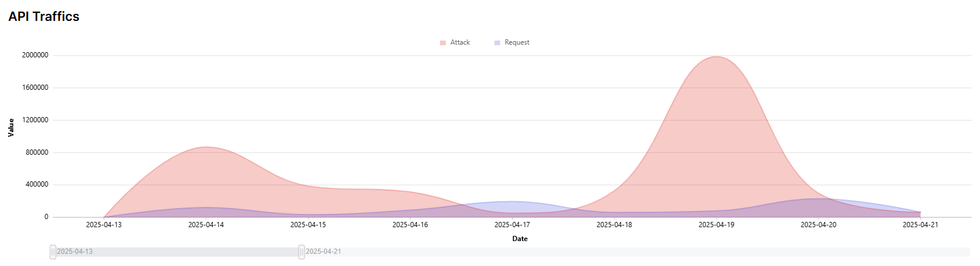Toggle the Request series legend label
Screen dimensions: 980x266
click(517, 42)
